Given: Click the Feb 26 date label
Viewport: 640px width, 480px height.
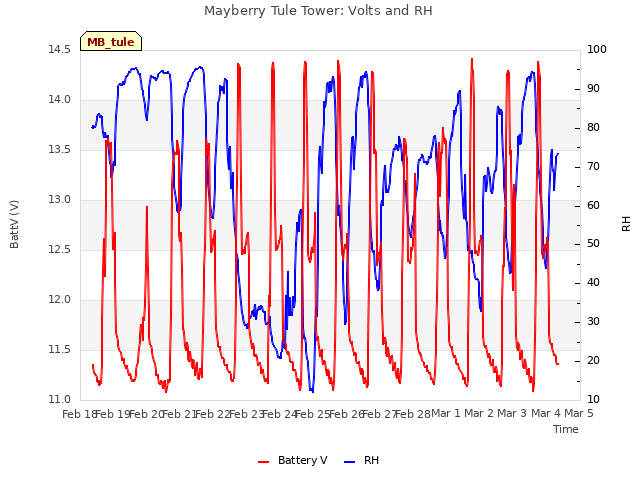Looking at the screenshot, I should (346, 414).
